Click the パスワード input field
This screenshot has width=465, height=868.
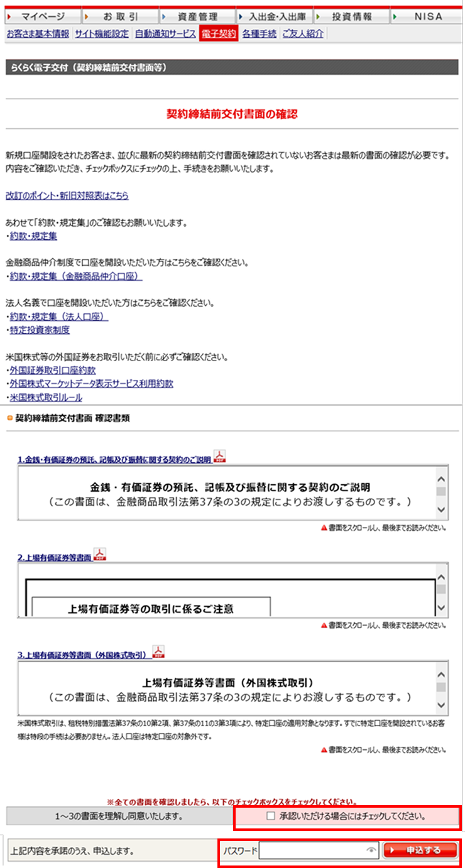pyautogui.click(x=312, y=851)
